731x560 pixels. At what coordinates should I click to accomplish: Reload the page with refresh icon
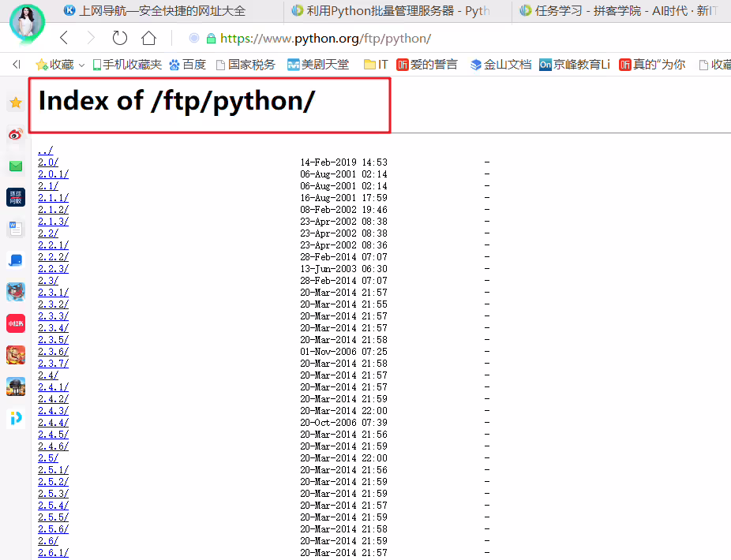pos(120,38)
